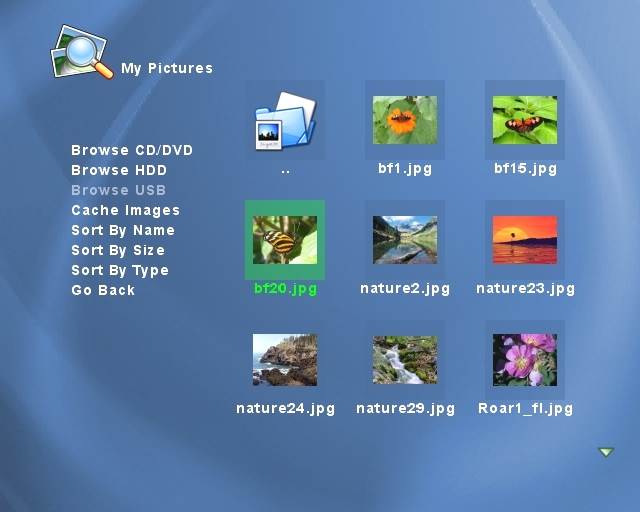Click the nature24.jpg file name
640x512 pixels.
[x=285, y=409]
